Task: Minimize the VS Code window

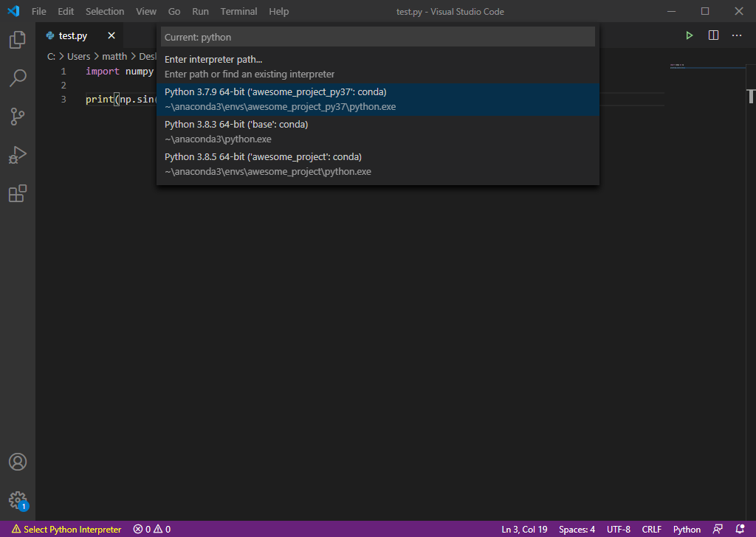Action: pos(671,11)
